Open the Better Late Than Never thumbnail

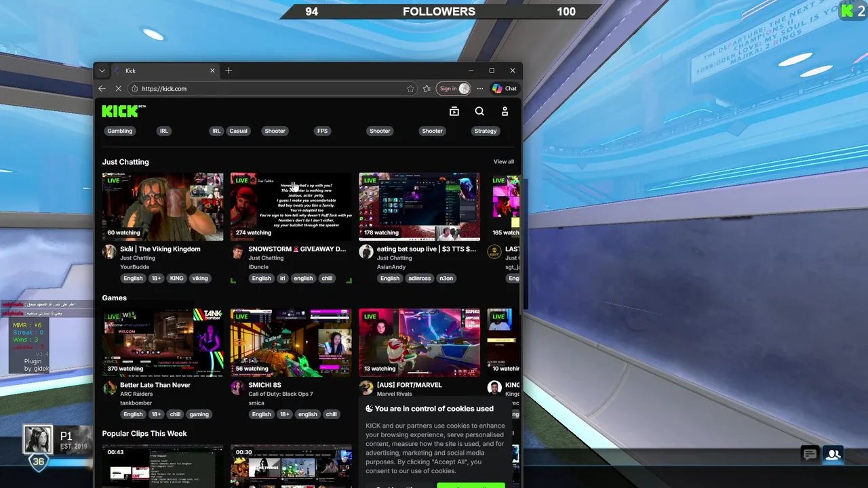[163, 343]
